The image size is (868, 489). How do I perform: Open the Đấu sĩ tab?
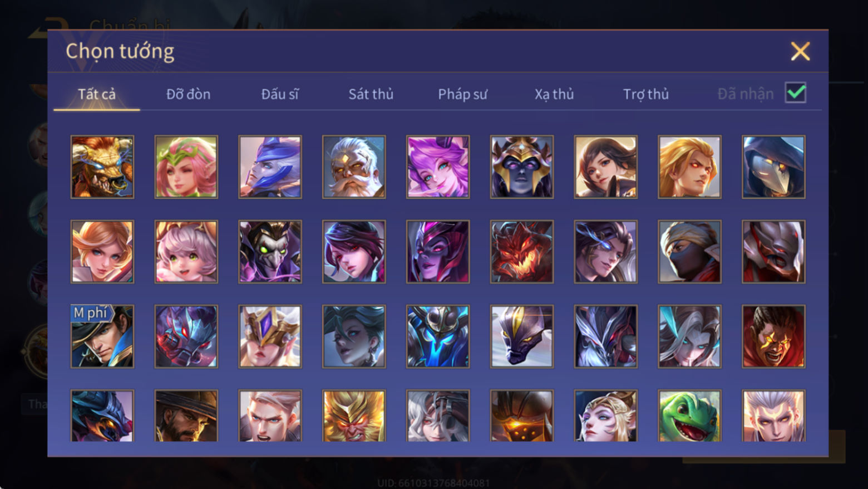pos(280,94)
